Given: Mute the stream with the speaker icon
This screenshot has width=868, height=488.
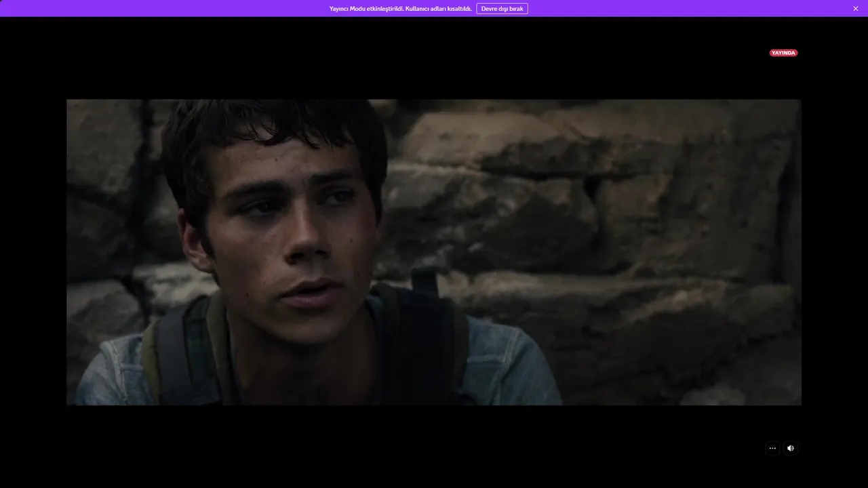Looking at the screenshot, I should [x=790, y=448].
